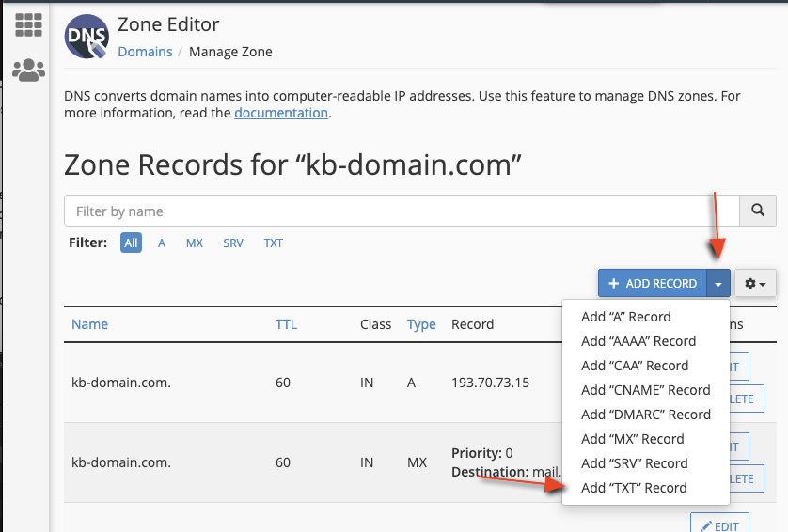Image resolution: width=788 pixels, height=532 pixels.
Task: Open the documentation link
Action: (x=281, y=113)
